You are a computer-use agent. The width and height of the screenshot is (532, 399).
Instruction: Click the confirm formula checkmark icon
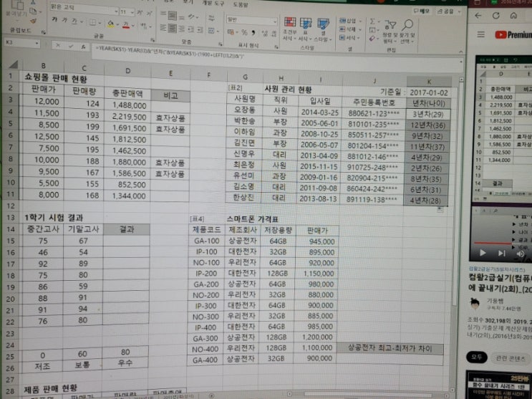point(71,46)
